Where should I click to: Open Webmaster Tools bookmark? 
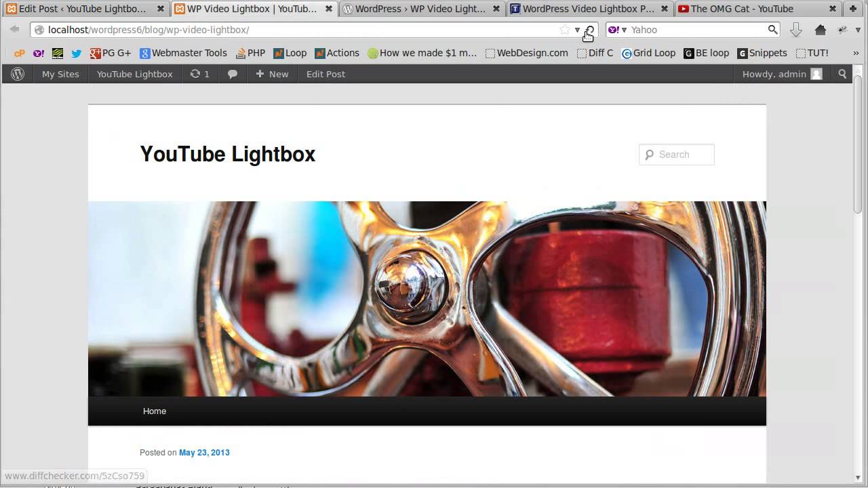click(183, 53)
